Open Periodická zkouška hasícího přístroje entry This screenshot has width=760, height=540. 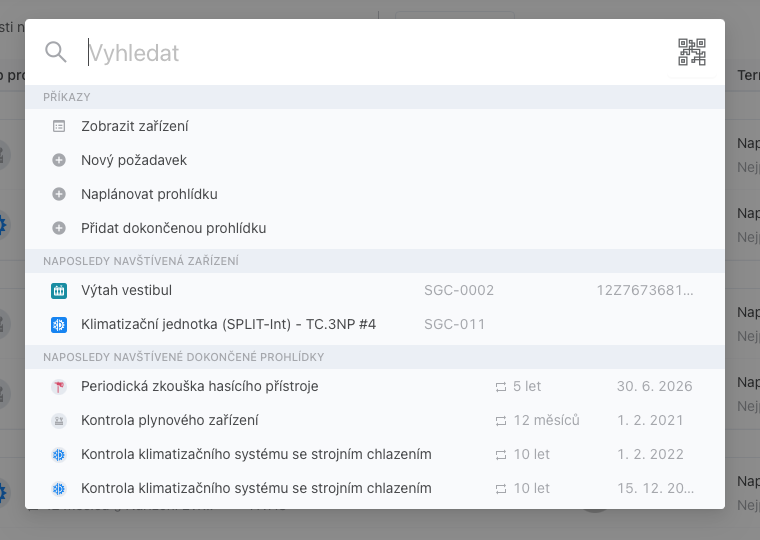(x=200, y=387)
